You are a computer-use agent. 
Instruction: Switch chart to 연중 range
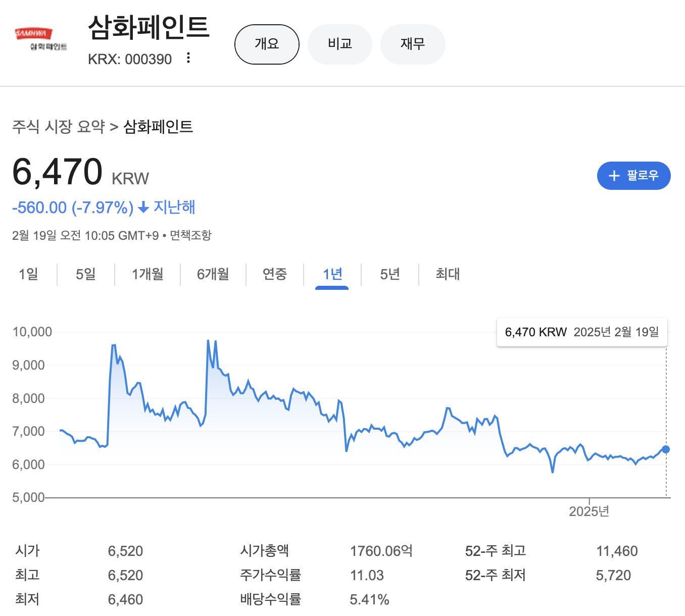[275, 274]
